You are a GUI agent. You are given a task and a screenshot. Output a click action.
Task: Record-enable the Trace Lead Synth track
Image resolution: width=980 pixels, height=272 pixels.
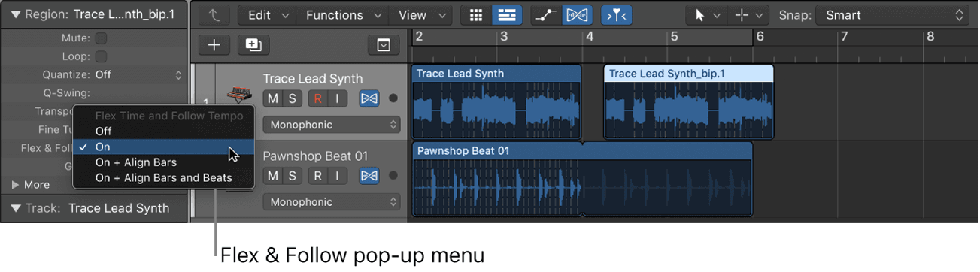tap(318, 98)
